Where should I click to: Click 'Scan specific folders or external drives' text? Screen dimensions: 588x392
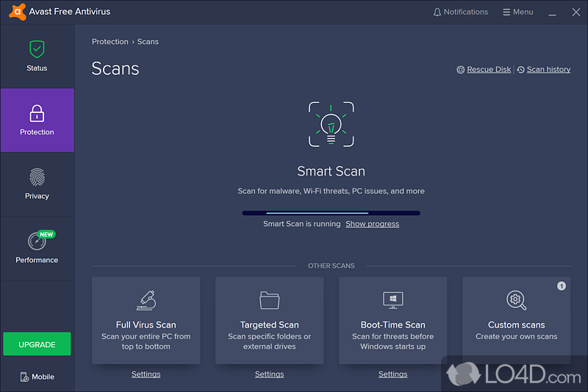pyautogui.click(x=269, y=341)
